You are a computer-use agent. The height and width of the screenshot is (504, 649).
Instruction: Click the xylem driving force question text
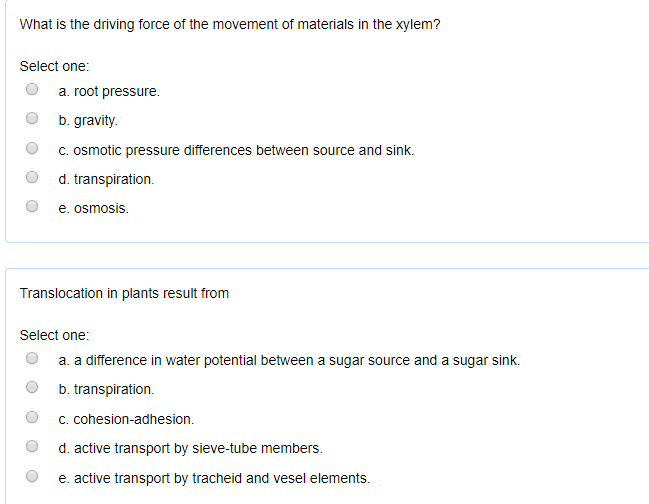point(230,24)
